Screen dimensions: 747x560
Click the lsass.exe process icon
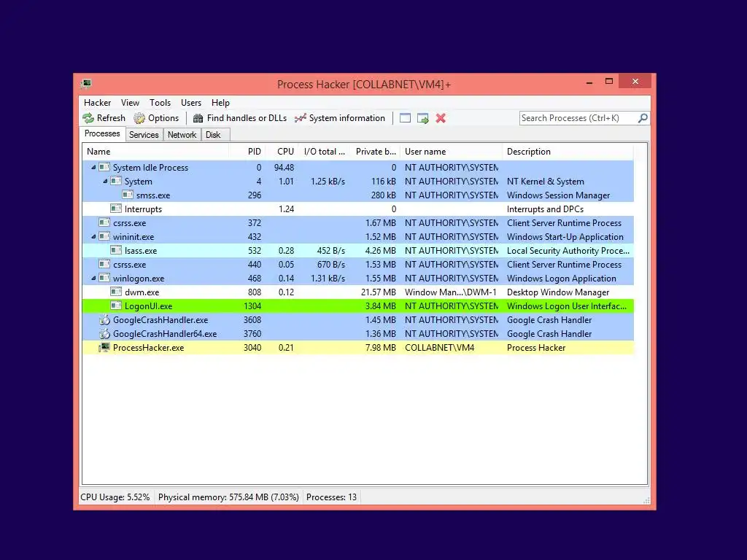(x=116, y=250)
